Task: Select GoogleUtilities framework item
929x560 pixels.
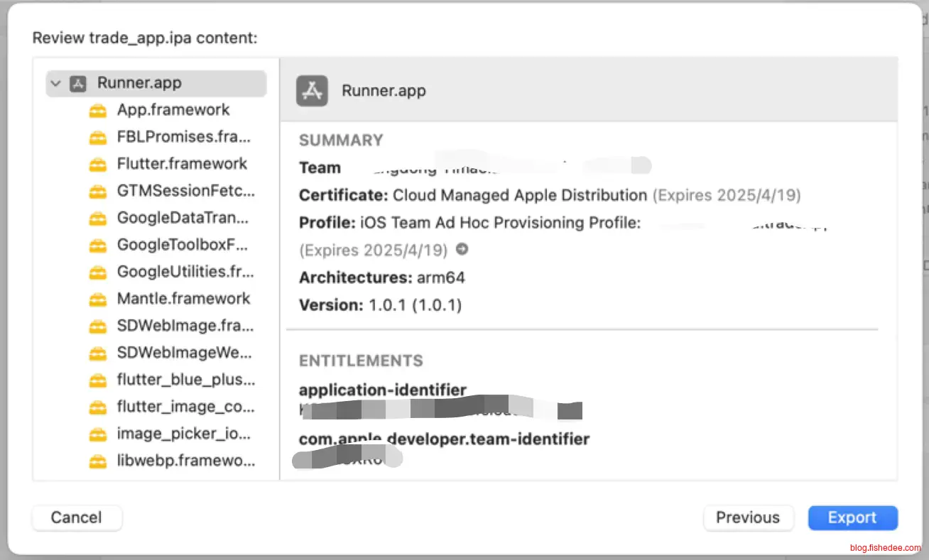Action: pos(185,272)
